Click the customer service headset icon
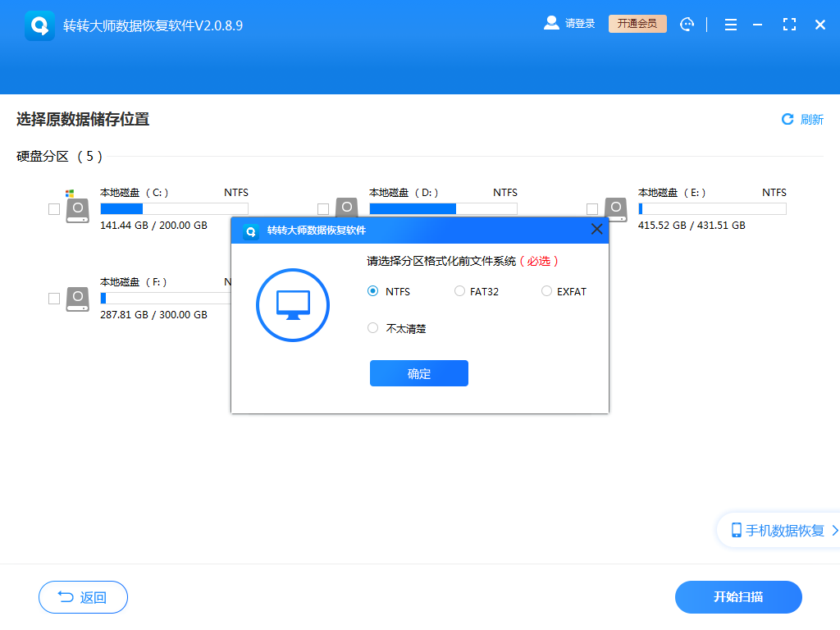The width and height of the screenshot is (840, 630). coord(687,24)
